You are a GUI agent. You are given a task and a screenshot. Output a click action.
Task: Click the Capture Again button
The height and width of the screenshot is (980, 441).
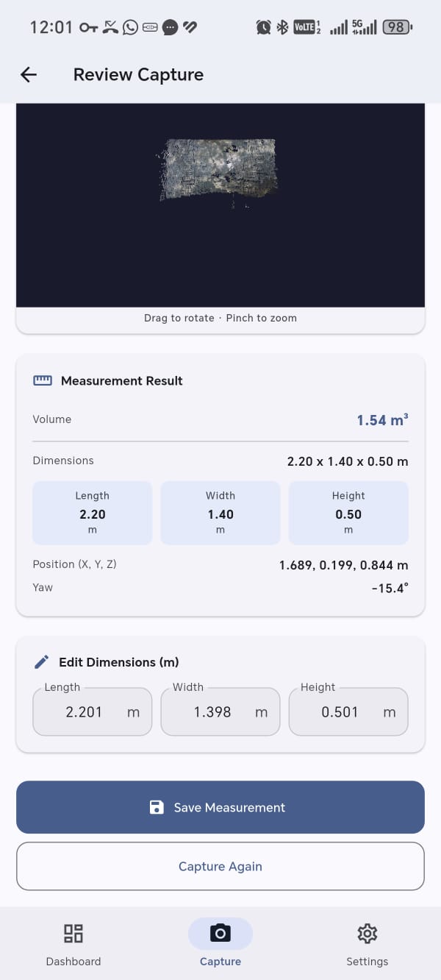220,866
